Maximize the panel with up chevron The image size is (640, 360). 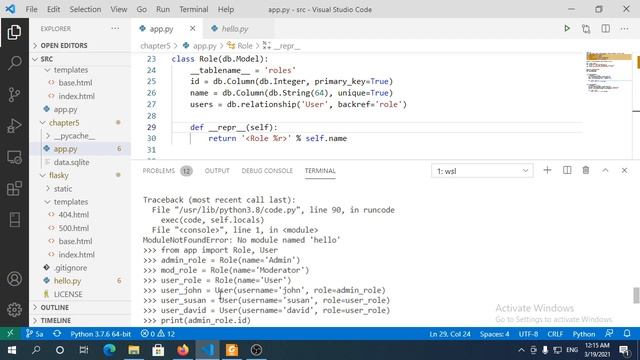(605, 170)
